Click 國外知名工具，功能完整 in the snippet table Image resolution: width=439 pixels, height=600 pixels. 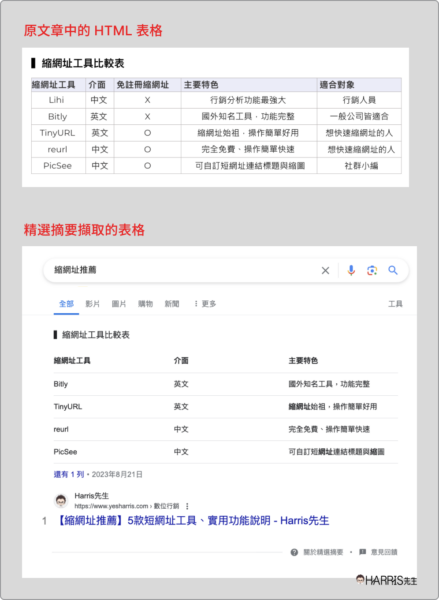[x=329, y=384]
